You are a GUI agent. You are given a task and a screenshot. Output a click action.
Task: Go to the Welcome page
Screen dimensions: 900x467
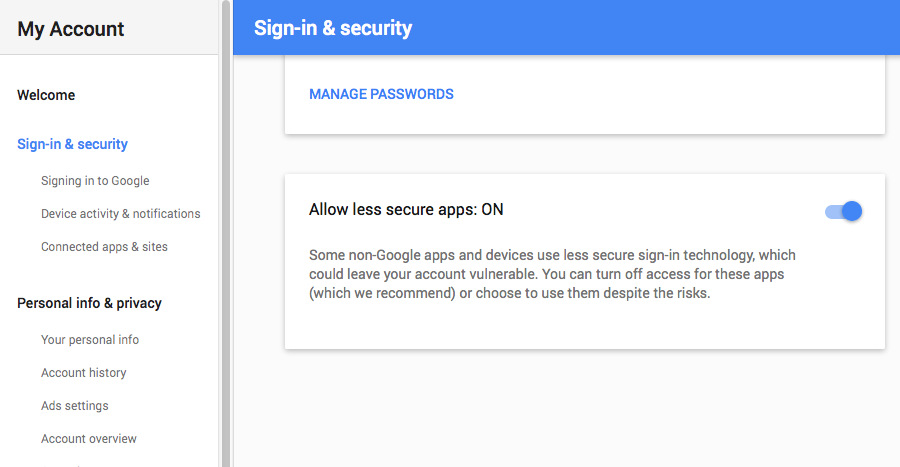click(x=46, y=95)
